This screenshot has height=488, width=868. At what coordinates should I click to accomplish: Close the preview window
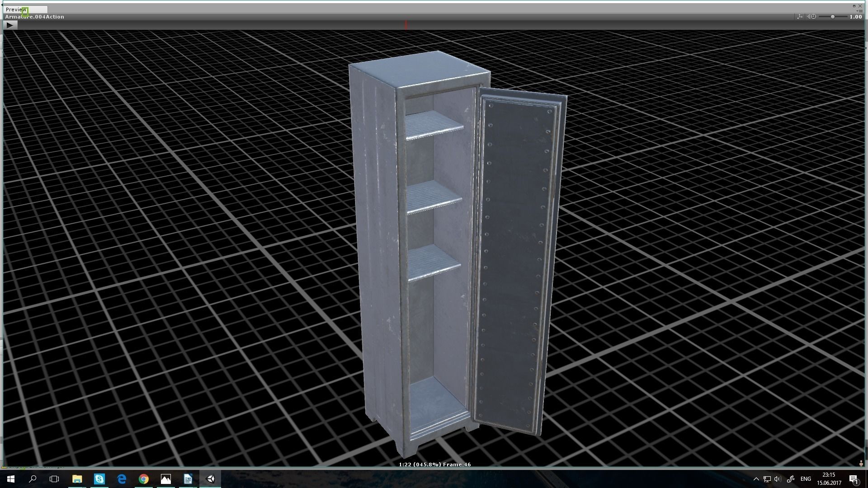[860, 6]
